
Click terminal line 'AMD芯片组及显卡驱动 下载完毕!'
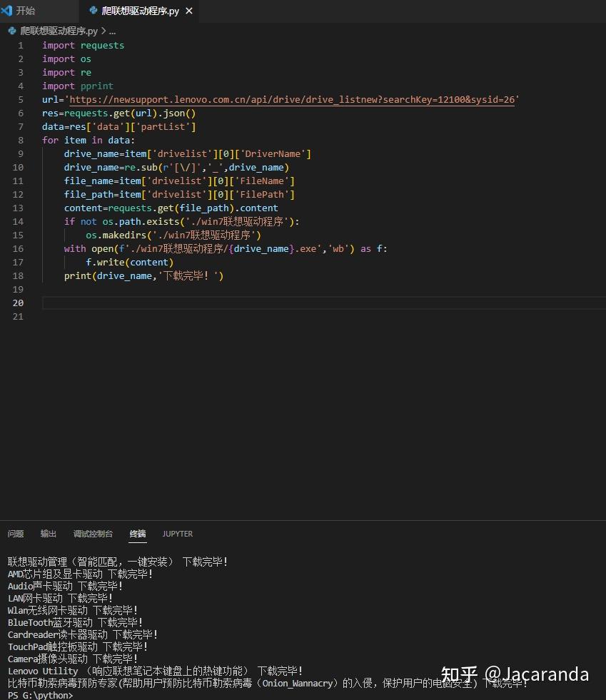(x=81, y=574)
